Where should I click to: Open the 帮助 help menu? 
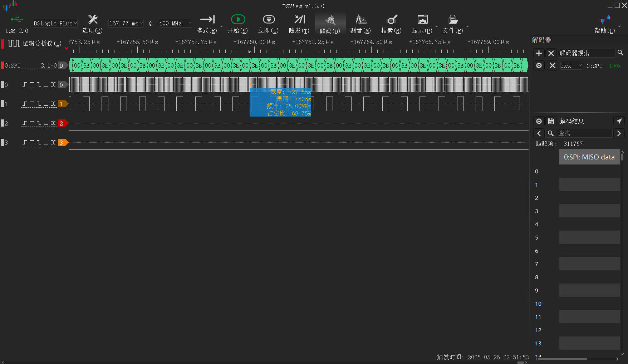coord(605,24)
